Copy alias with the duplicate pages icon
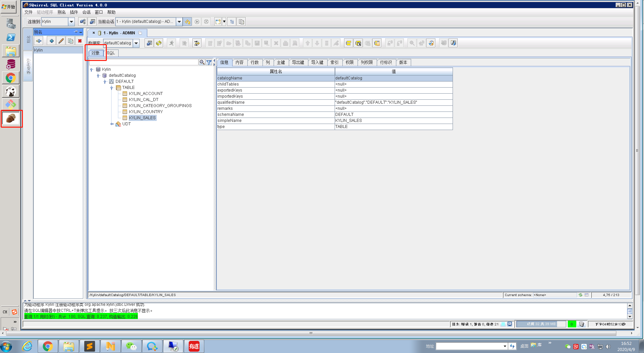Viewport: 644px width, 353px height. (x=70, y=41)
